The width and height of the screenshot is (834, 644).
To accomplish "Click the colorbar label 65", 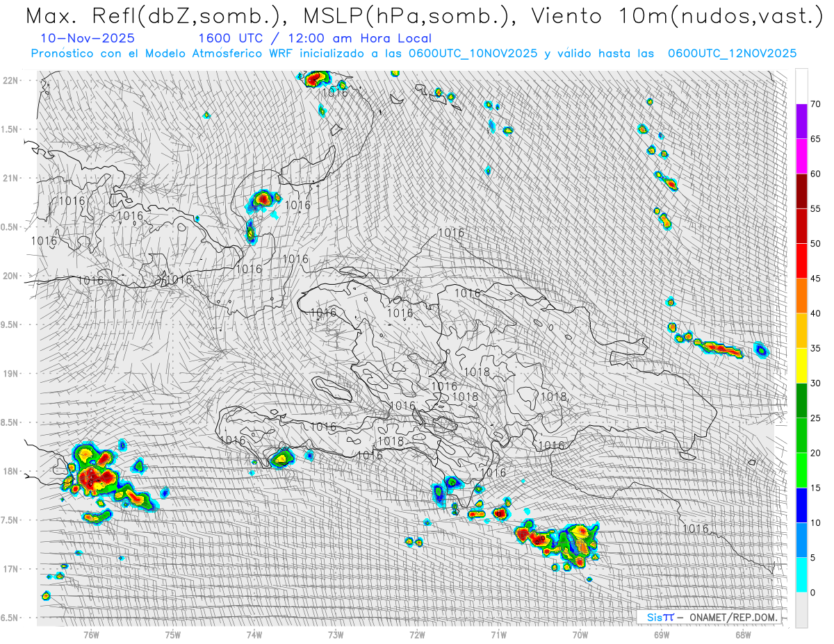I will [x=815, y=139].
